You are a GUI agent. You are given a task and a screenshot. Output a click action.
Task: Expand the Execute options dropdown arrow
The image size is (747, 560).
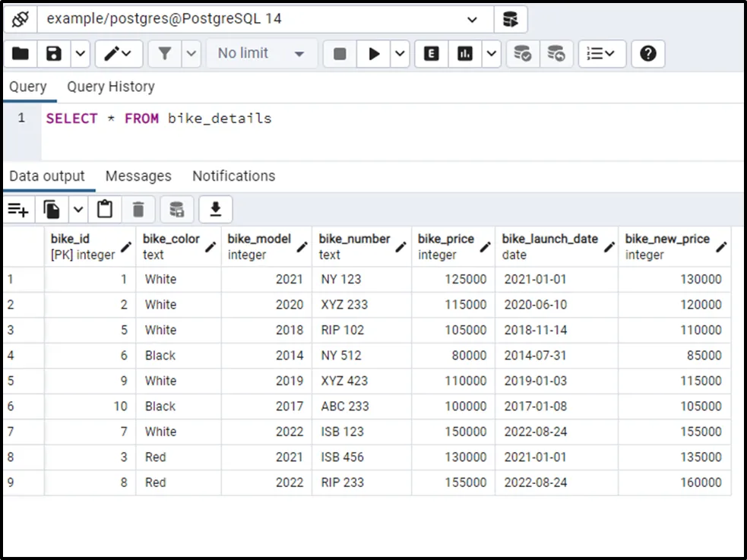[x=400, y=54]
